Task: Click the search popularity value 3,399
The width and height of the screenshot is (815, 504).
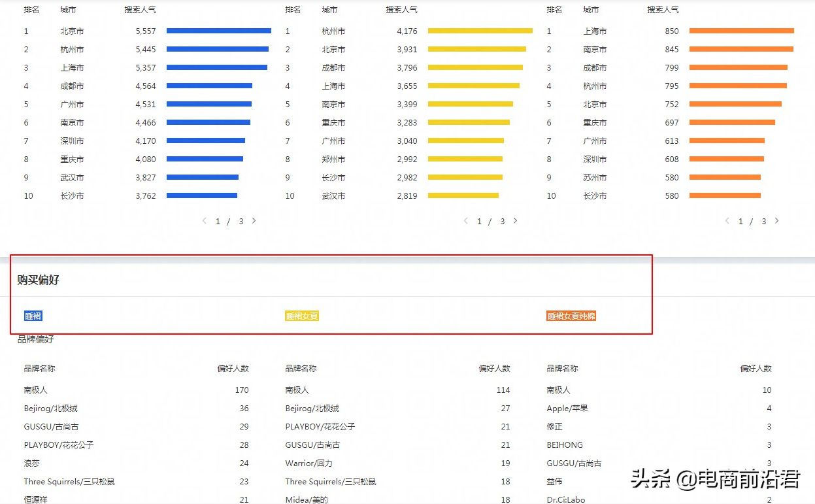Action: [407, 105]
